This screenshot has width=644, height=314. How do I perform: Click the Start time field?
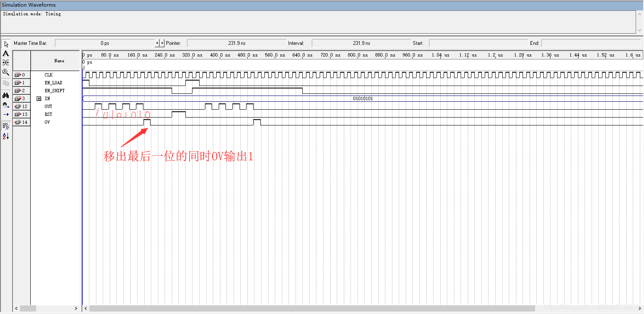click(x=479, y=43)
